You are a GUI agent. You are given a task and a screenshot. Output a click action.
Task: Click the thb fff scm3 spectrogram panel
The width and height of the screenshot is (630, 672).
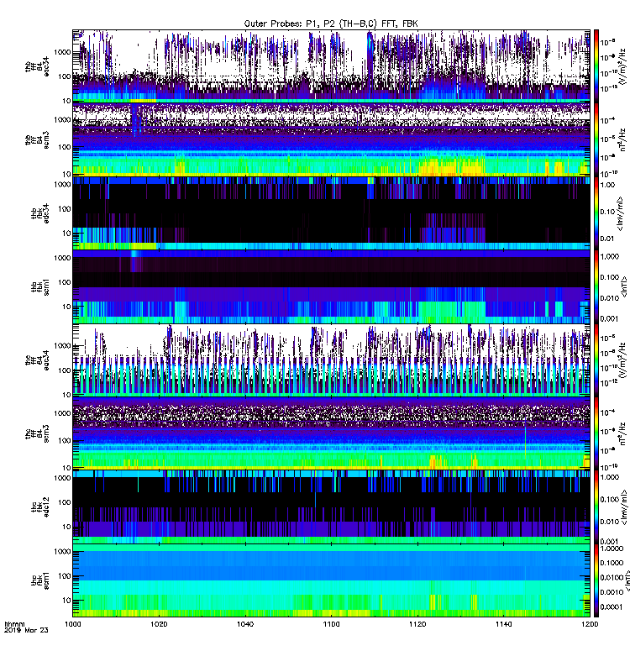(331, 139)
